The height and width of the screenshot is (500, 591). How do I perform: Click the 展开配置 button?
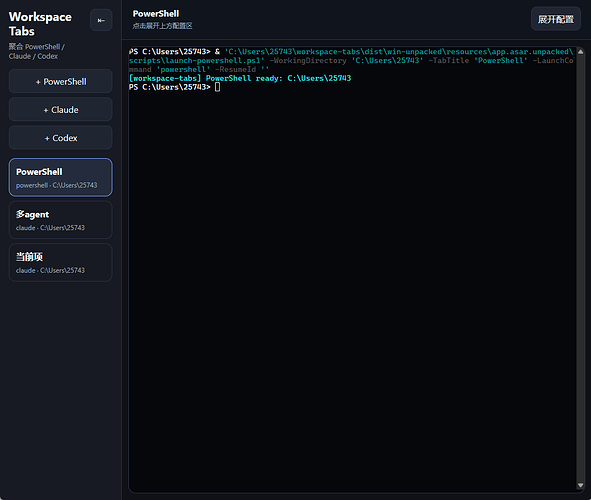556,19
